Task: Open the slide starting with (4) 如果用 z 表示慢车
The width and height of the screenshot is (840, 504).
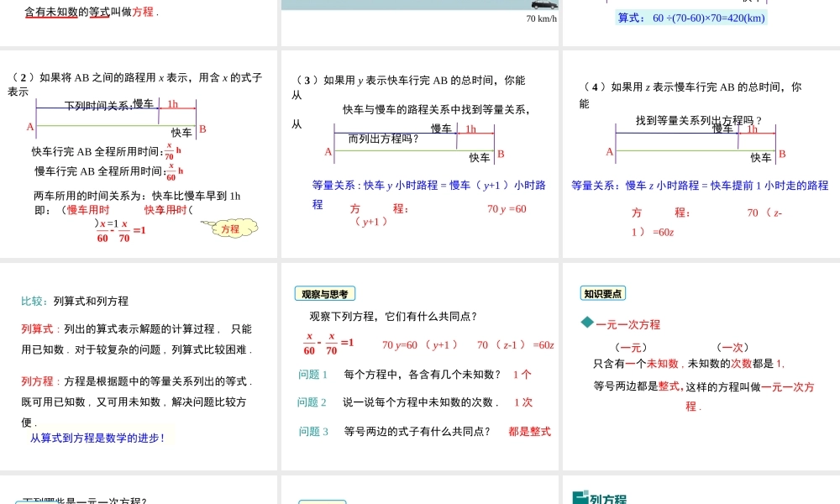Action: tap(701, 154)
